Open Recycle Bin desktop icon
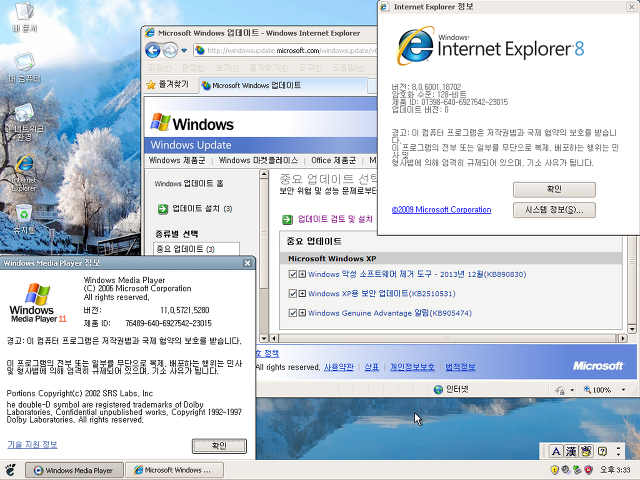This screenshot has width=640, height=480. point(24,219)
